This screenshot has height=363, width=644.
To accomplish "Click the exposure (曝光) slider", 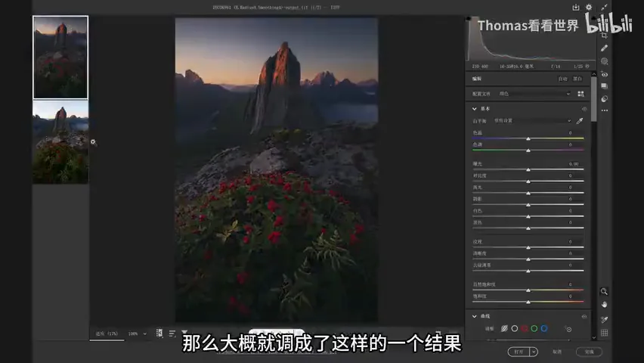I will coord(528,169).
